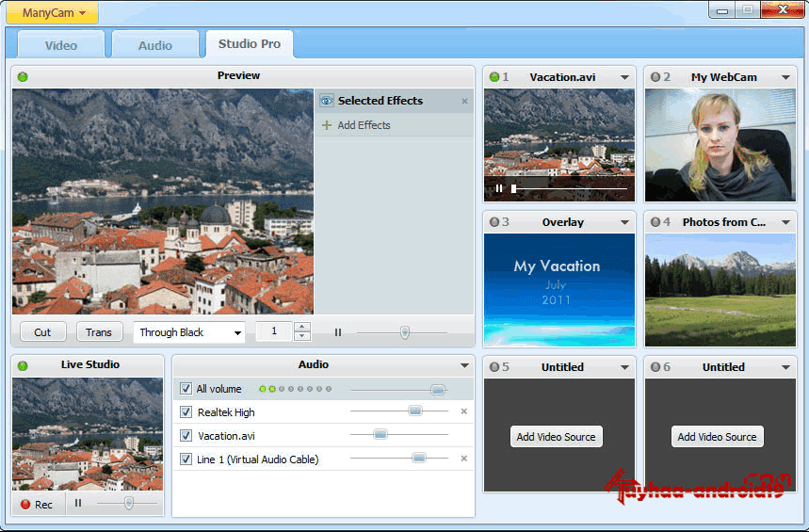Screen dimensions: 809x532
Task: Start recording with Rec button
Action: pos(37,504)
